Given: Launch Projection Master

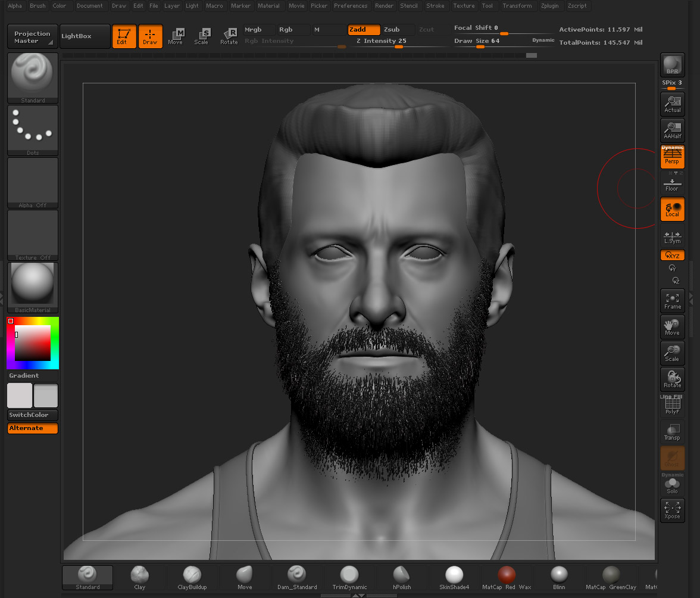Looking at the screenshot, I should pos(33,36).
